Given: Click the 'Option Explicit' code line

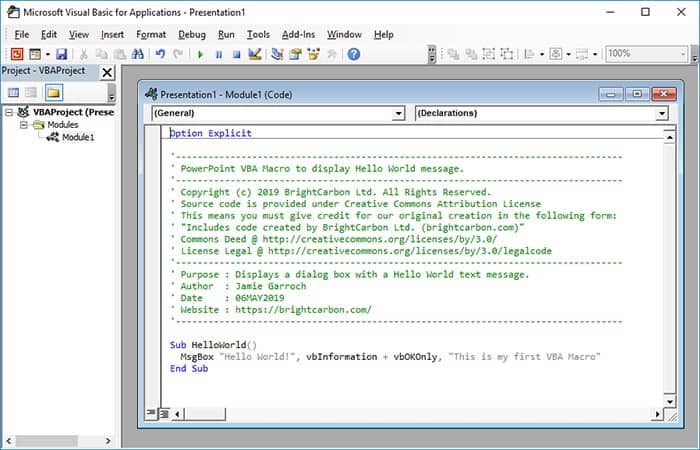Looking at the screenshot, I should 211,133.
